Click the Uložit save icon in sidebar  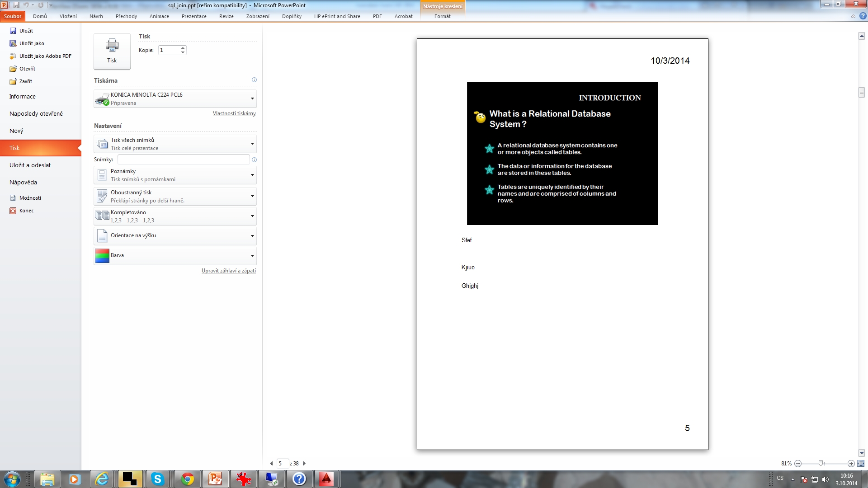click(13, 31)
